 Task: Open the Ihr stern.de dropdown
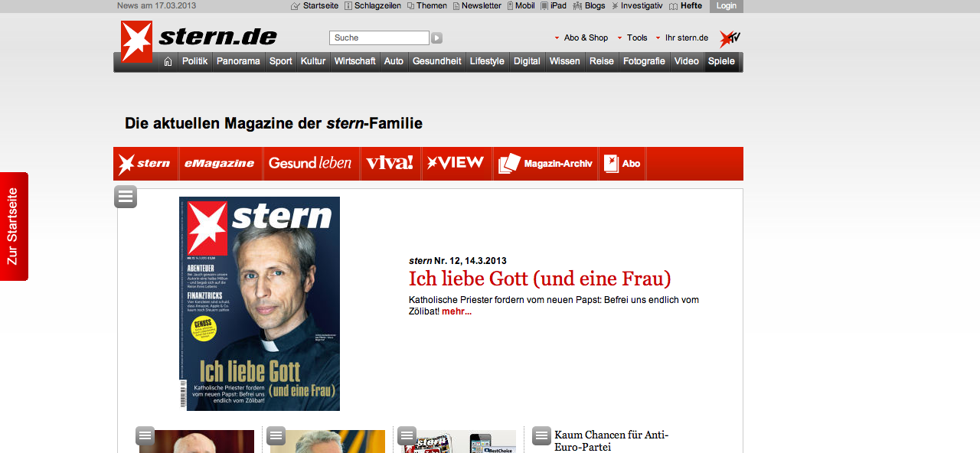(x=681, y=37)
